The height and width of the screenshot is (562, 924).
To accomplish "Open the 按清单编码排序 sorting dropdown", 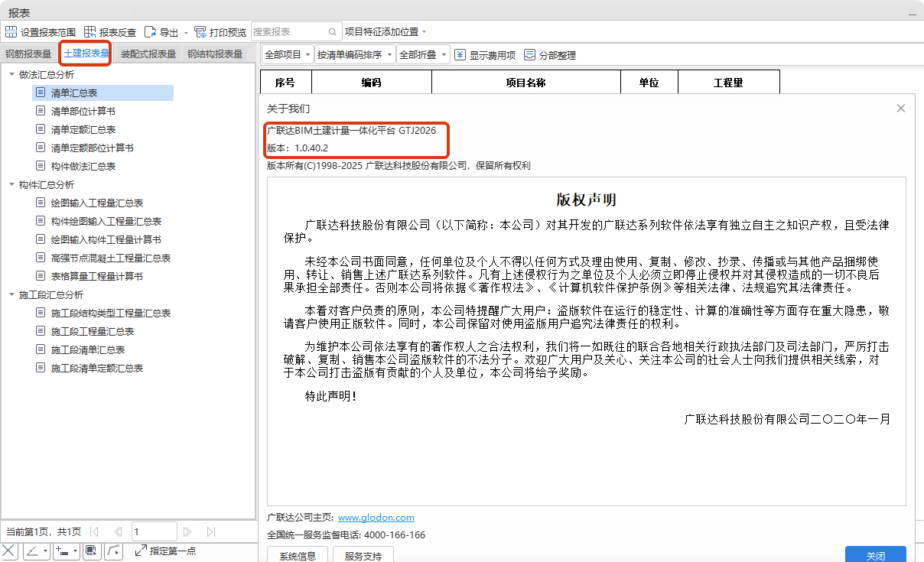I will [355, 55].
